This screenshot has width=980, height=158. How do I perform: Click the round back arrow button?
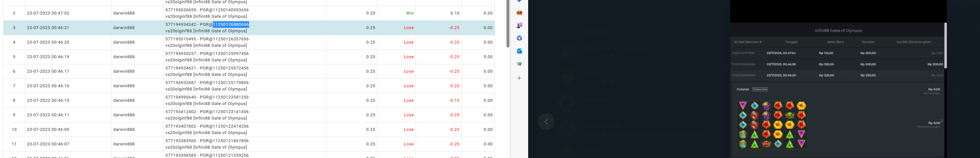[546, 121]
